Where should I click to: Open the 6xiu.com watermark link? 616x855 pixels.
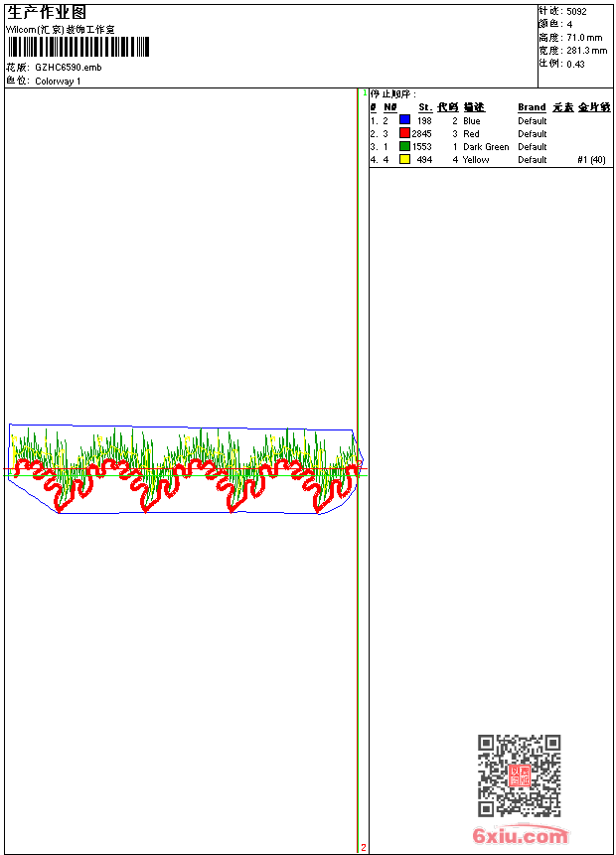(520, 836)
